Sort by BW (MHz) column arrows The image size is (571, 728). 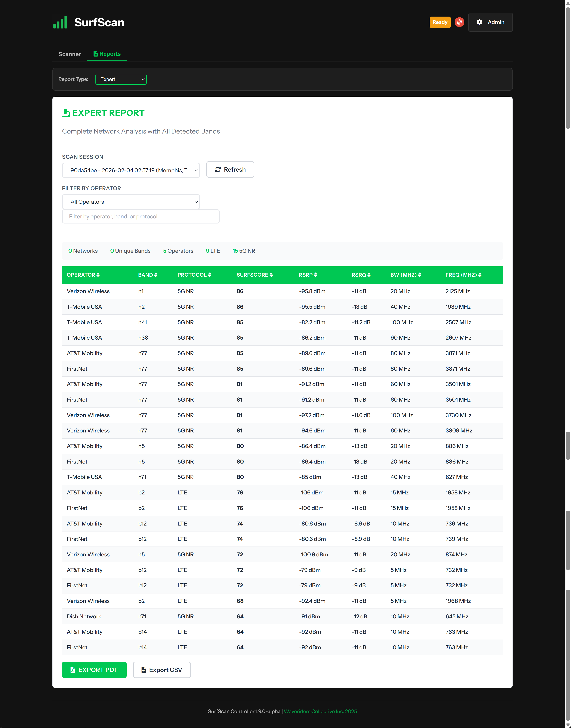(x=420, y=275)
